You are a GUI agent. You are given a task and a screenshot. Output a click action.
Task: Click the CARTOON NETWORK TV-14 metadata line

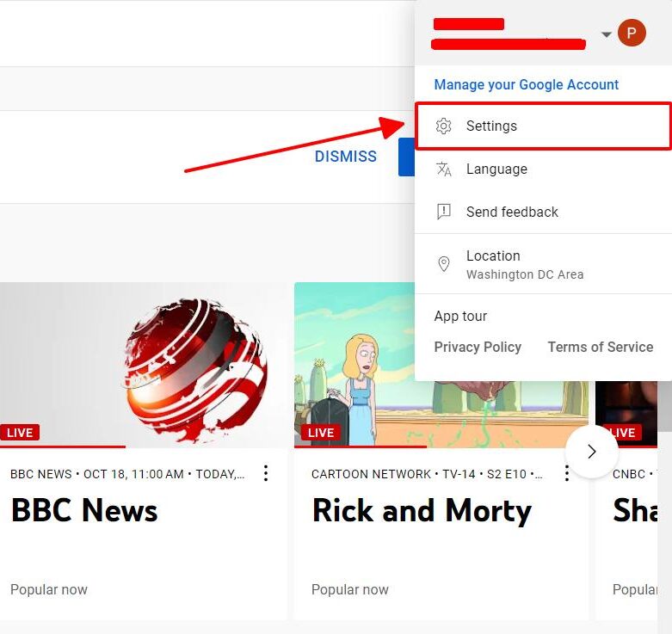tap(427, 474)
